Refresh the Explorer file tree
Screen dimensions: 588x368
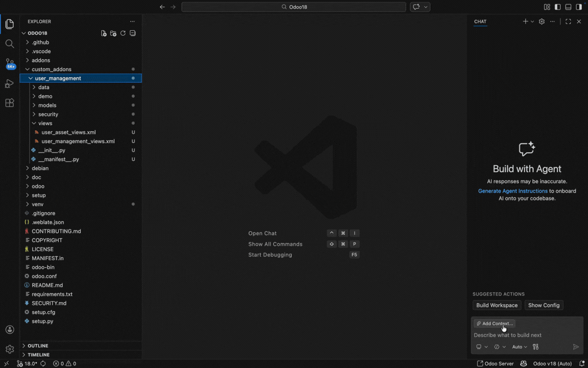tap(123, 33)
